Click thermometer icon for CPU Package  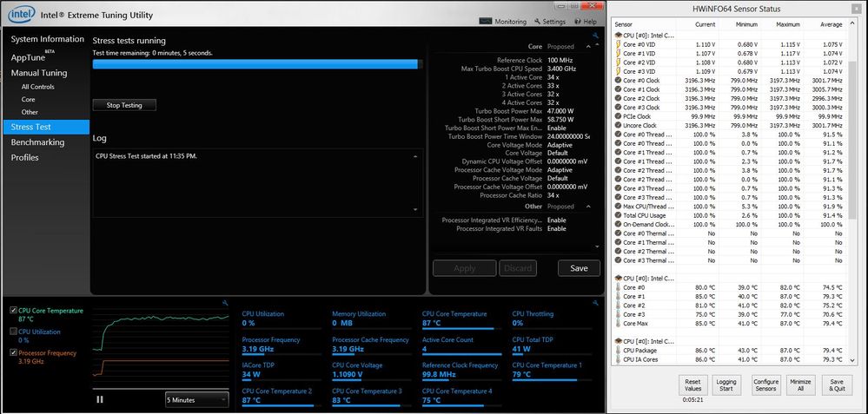pyautogui.click(x=619, y=351)
